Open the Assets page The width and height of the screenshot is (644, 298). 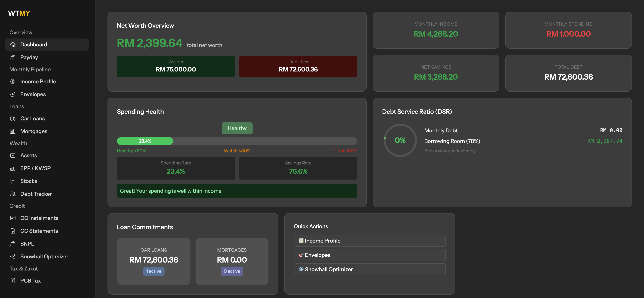(x=47, y=155)
